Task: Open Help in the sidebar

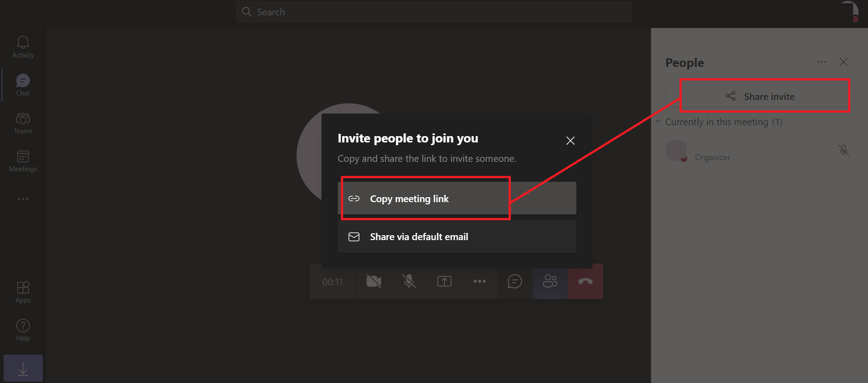Action: [x=23, y=330]
